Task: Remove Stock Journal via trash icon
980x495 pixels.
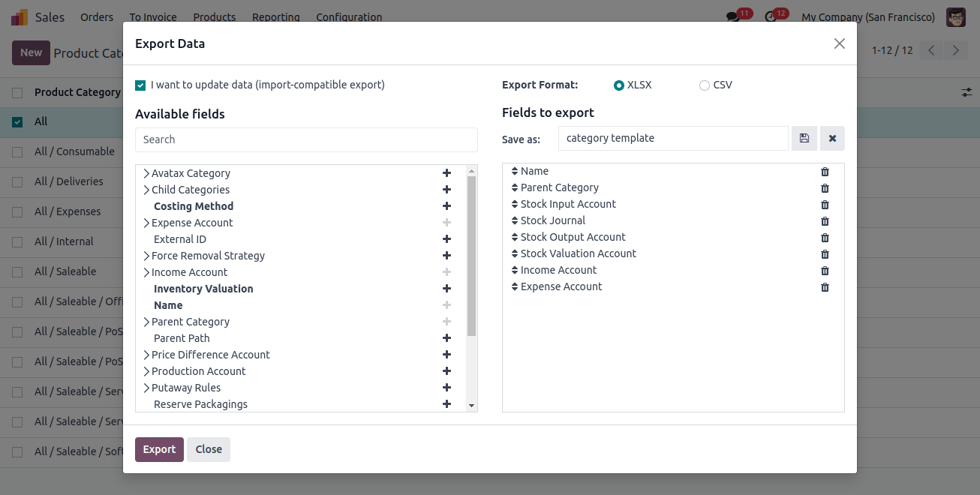Action: coord(825,221)
